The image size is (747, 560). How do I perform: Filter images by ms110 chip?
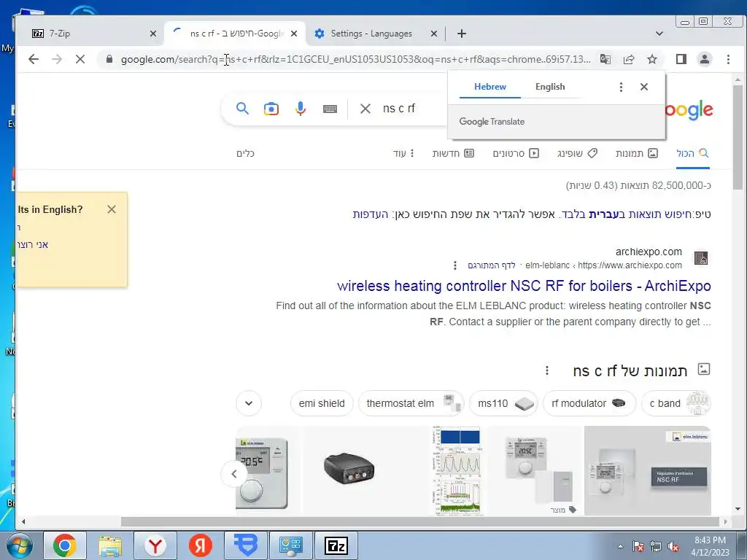coord(504,403)
